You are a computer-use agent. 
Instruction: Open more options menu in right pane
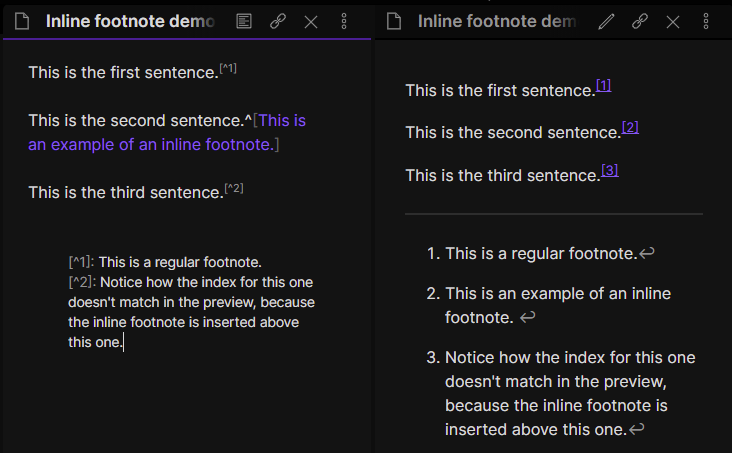pos(706,21)
